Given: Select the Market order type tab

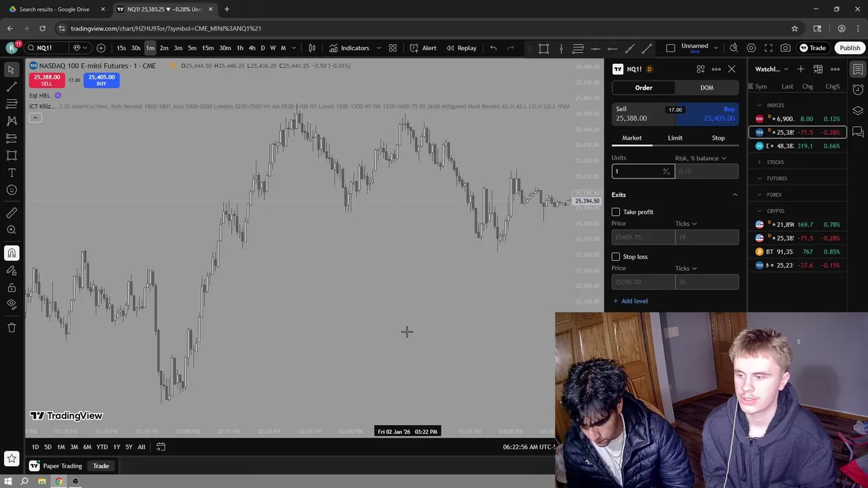Looking at the screenshot, I should pos(632,138).
